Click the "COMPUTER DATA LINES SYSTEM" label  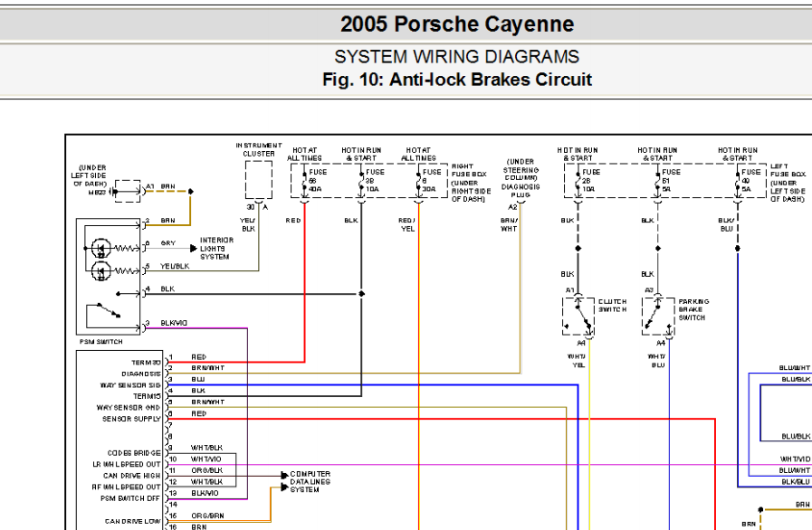[310, 481]
